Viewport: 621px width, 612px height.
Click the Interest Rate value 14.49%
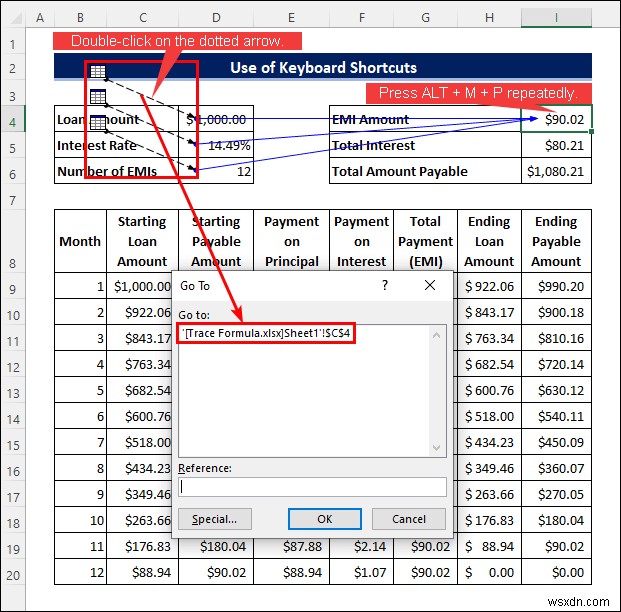coord(216,145)
